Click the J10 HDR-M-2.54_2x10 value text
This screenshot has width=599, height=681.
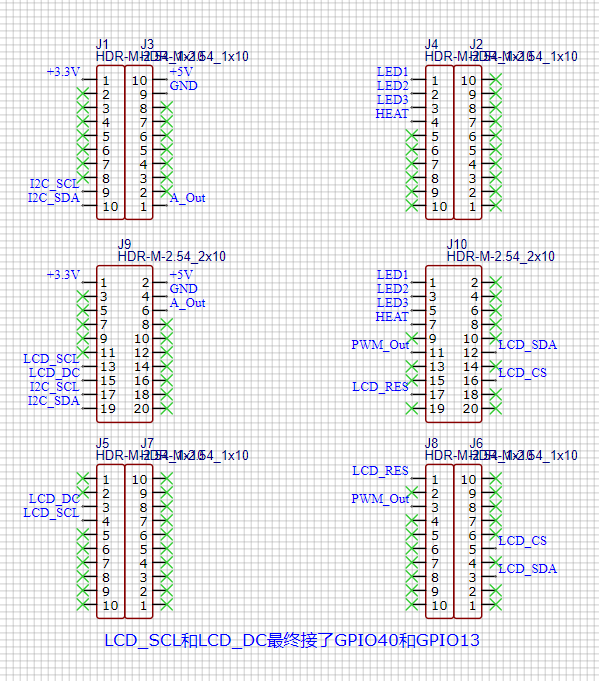pos(500,257)
